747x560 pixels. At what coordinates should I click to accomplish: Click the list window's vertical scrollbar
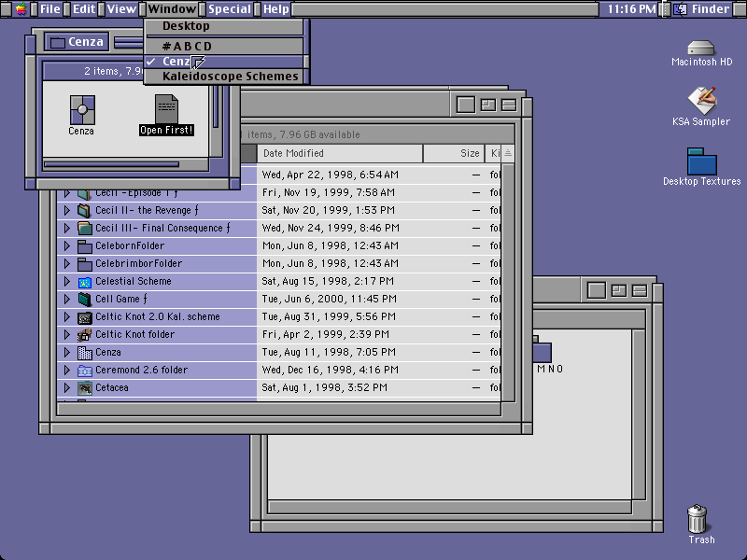point(508,283)
